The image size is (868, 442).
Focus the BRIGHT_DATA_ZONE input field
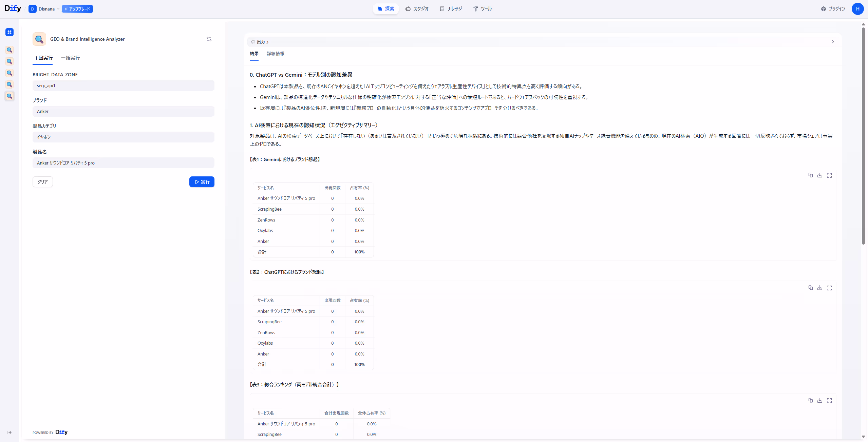coord(124,85)
